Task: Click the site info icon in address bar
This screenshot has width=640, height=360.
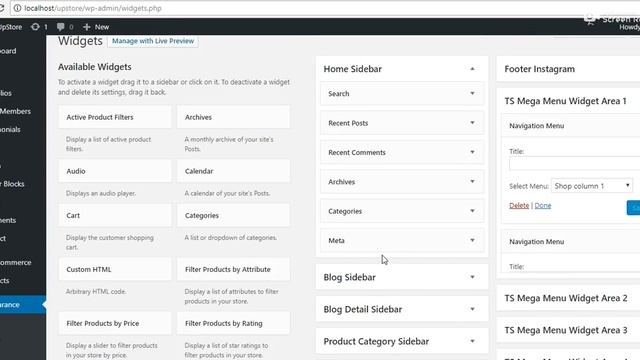Action: click(x=17, y=8)
